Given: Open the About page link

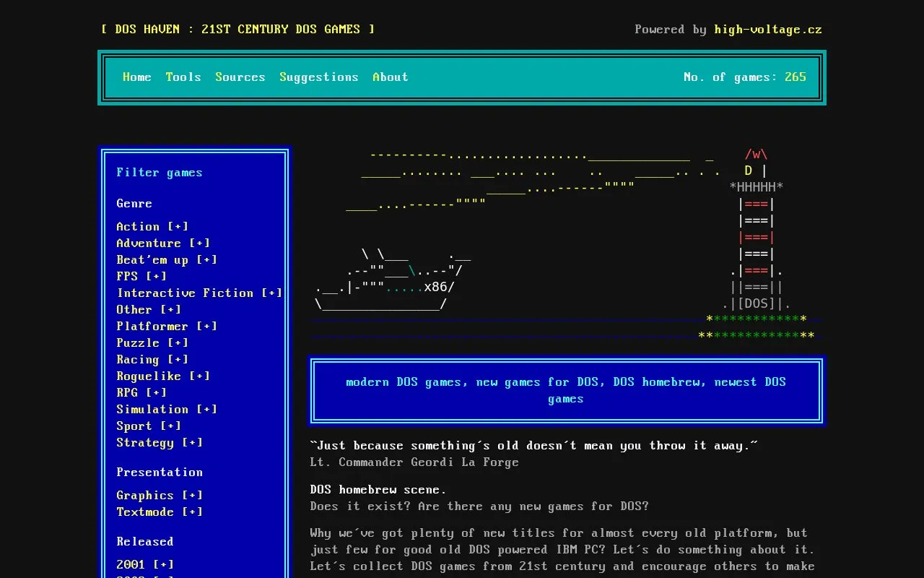Looking at the screenshot, I should pos(391,77).
